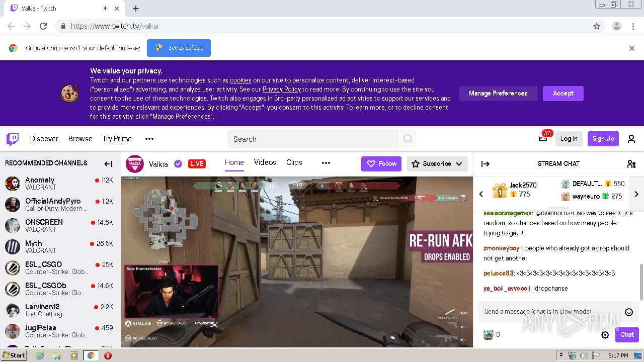Go to the Browse page
The image size is (644, 362).
pos(80,139)
